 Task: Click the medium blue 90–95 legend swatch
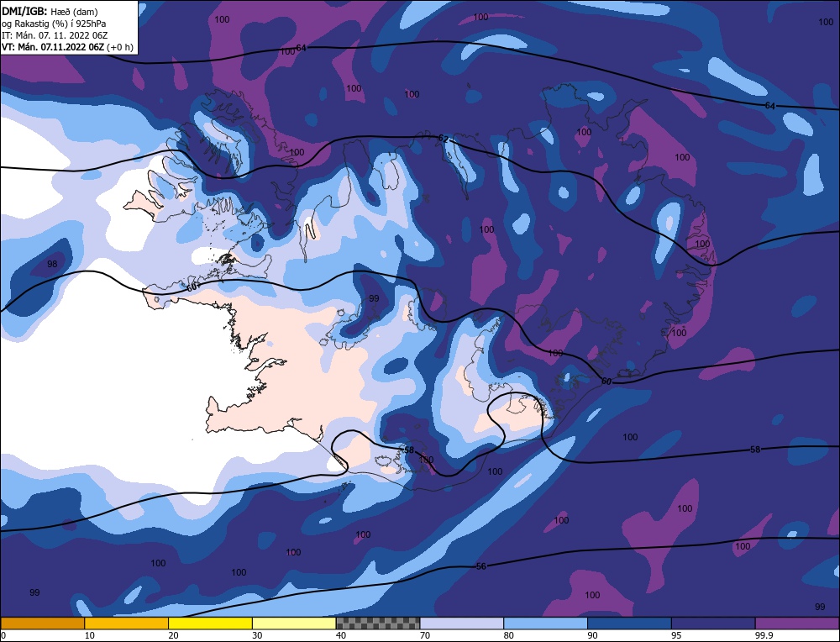[x=629, y=624]
